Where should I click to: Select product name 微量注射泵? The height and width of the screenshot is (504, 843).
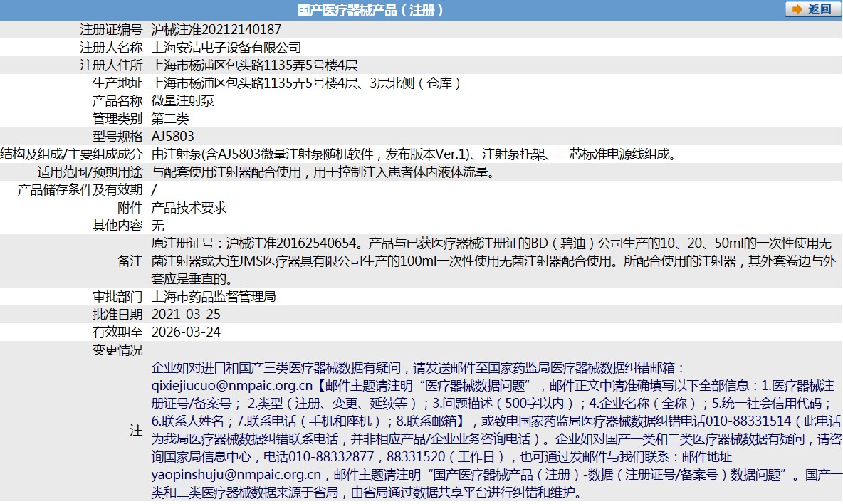tap(182, 100)
